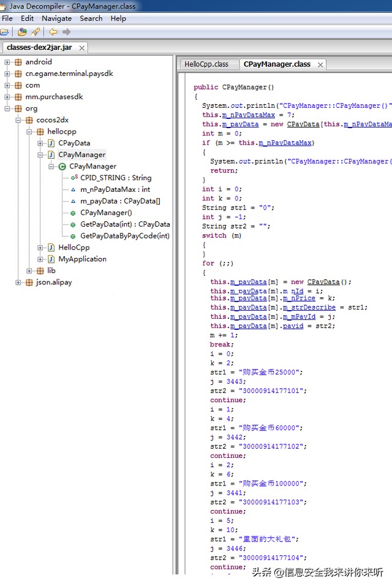Image resolution: width=392 pixels, height=586 pixels.
Task: Click the HelloCpp class file icon in tree
Action: (x=51, y=248)
